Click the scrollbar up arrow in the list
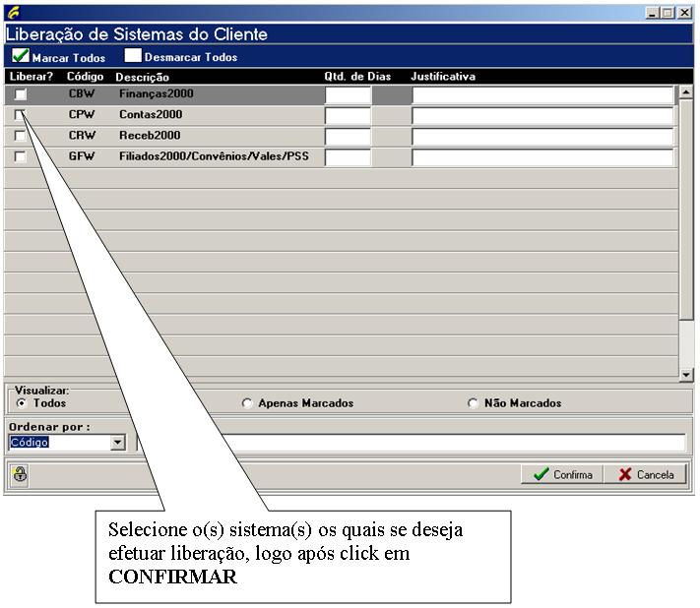The height and width of the screenshot is (608, 700). tap(686, 91)
